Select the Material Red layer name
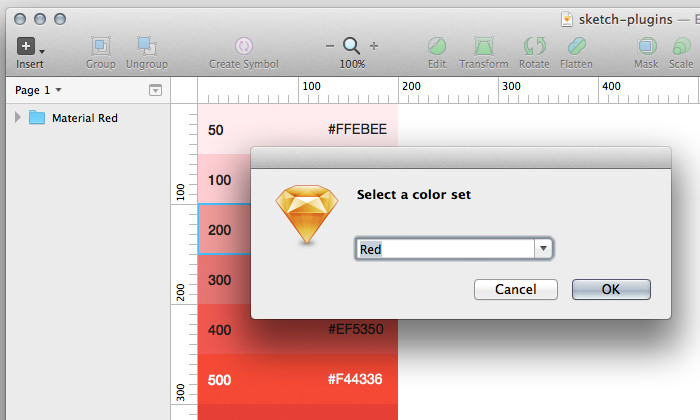Screen dimensions: 700x420 85,118
